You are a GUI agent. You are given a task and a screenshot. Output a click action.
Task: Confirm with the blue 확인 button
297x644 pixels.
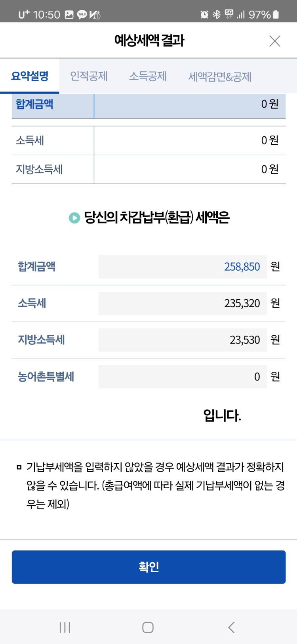(148, 567)
